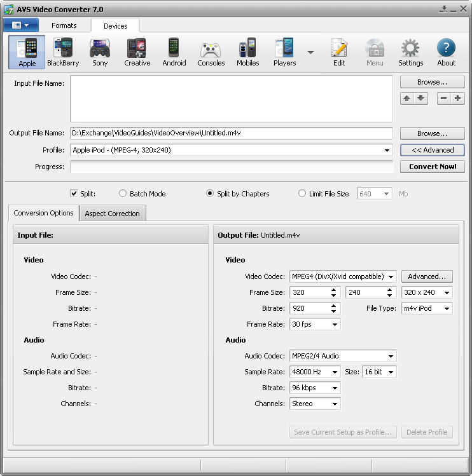Expand the Profile dropdown list
The width and height of the screenshot is (472, 476).
pos(387,151)
